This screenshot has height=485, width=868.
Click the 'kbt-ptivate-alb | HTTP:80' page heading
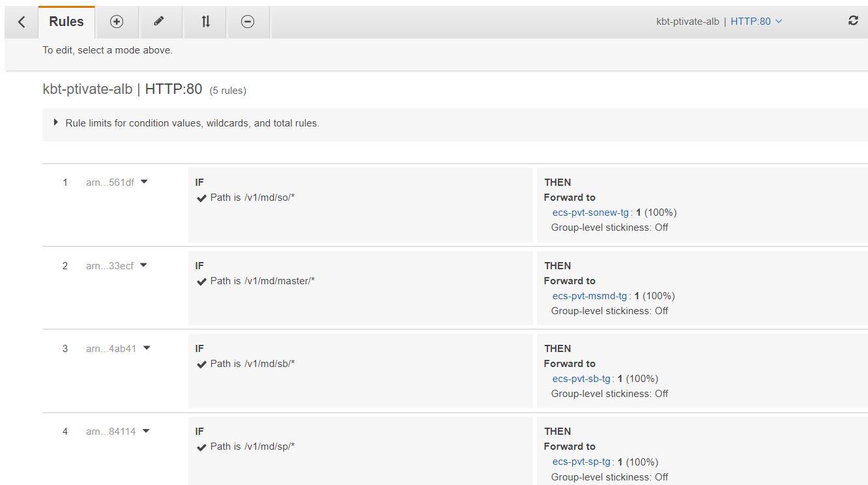click(123, 89)
